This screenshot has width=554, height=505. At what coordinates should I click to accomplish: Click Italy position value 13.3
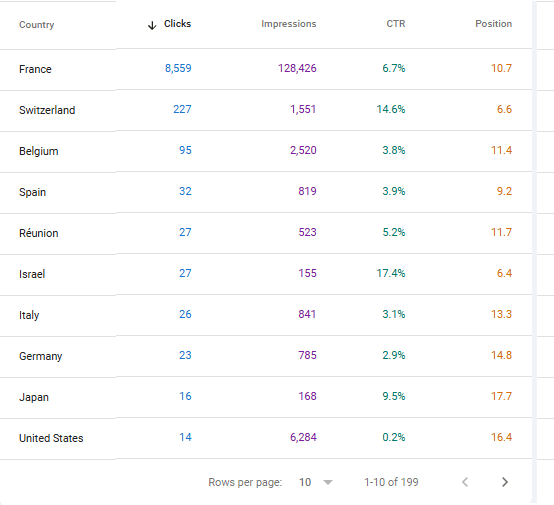pos(501,314)
